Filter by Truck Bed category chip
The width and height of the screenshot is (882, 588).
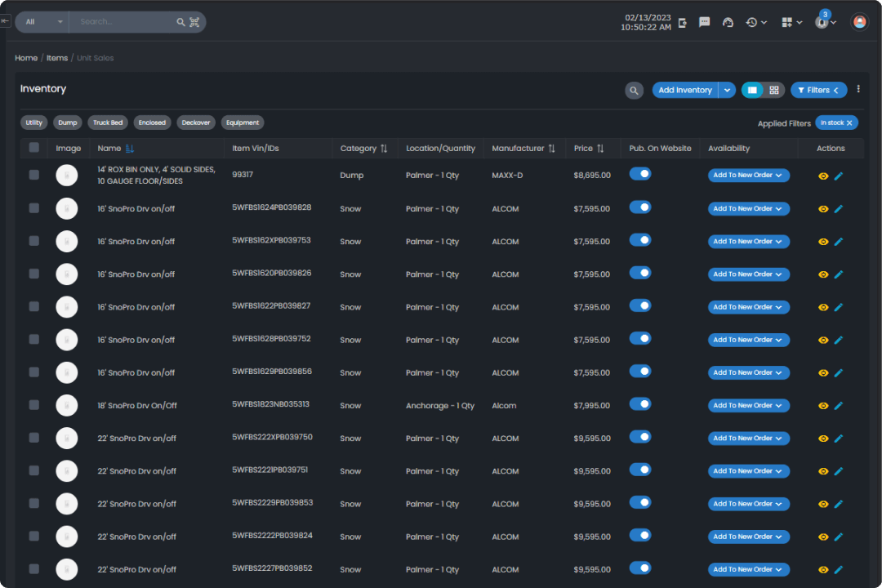tap(108, 122)
